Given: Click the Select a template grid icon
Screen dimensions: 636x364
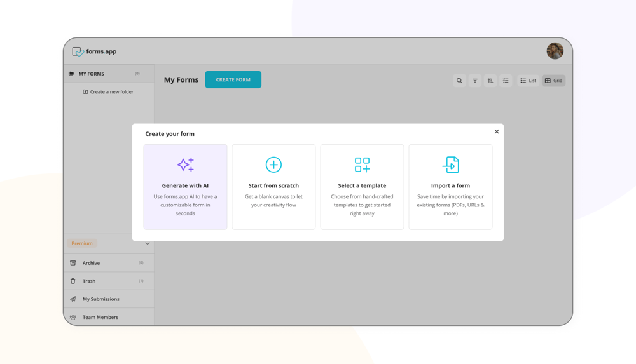Looking at the screenshot, I should [x=362, y=165].
